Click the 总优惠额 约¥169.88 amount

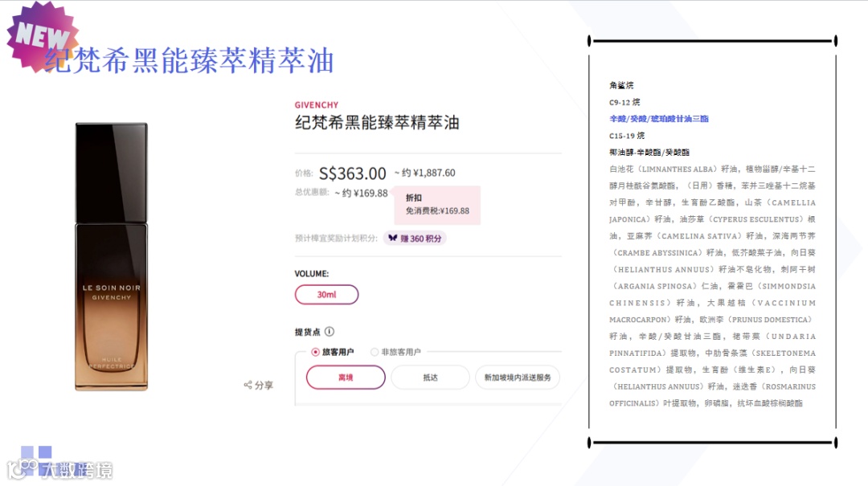[361, 193]
